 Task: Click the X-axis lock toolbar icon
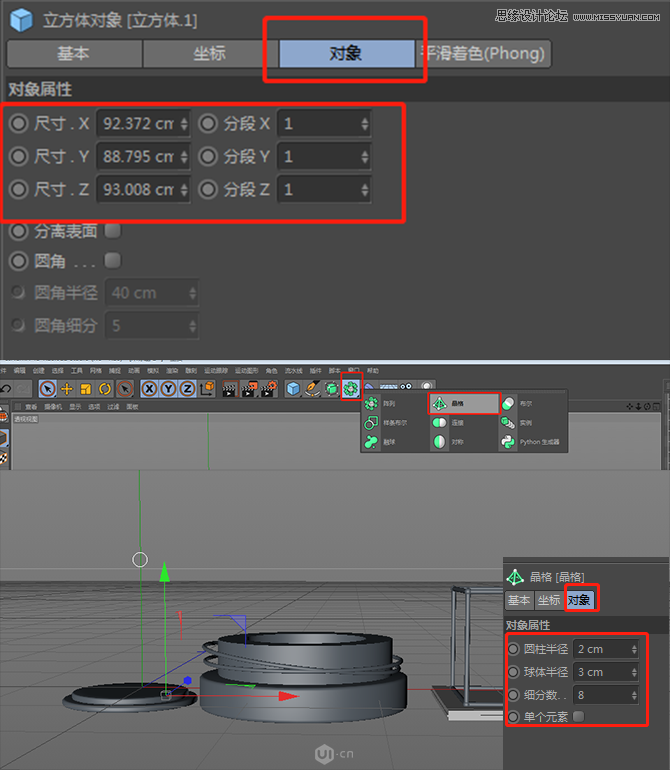point(149,389)
